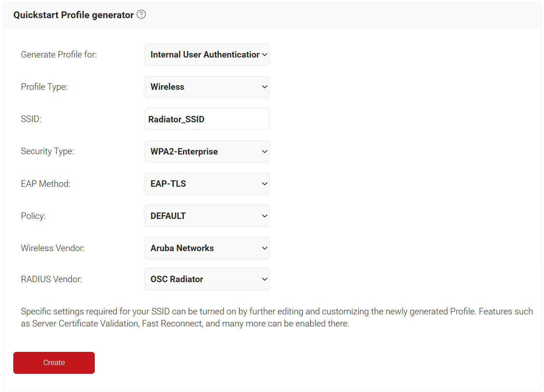Click the "Policy:" label text
Image resolution: width=544 pixels, height=392 pixels.
coord(33,216)
